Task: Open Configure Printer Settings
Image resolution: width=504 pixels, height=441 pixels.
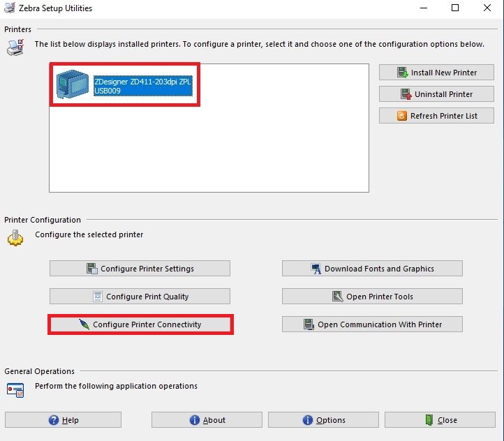Action: (140, 269)
